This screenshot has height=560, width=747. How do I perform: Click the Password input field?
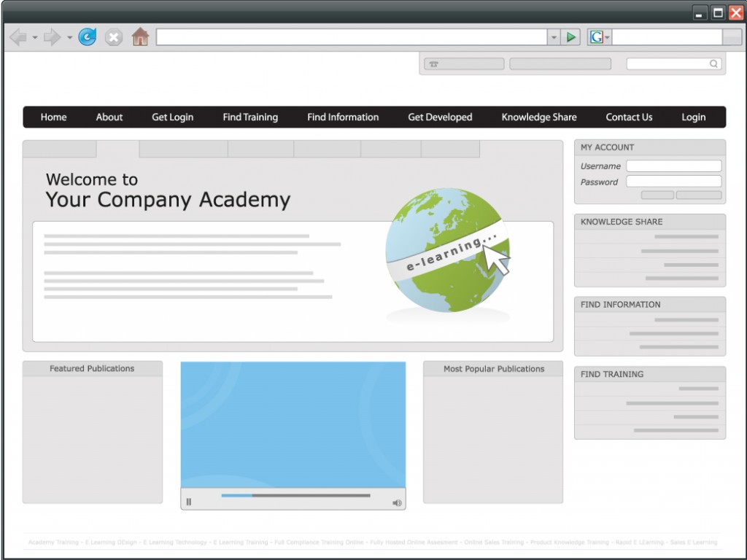tap(673, 182)
